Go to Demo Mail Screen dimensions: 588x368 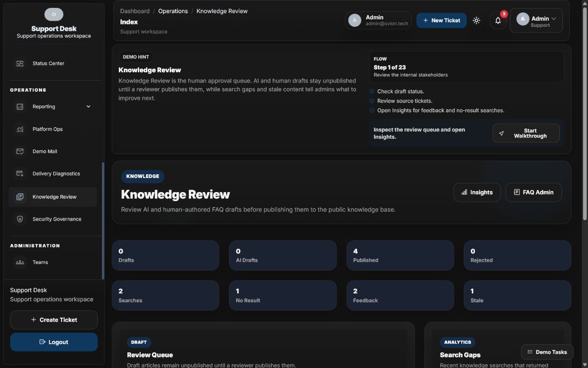53,152
